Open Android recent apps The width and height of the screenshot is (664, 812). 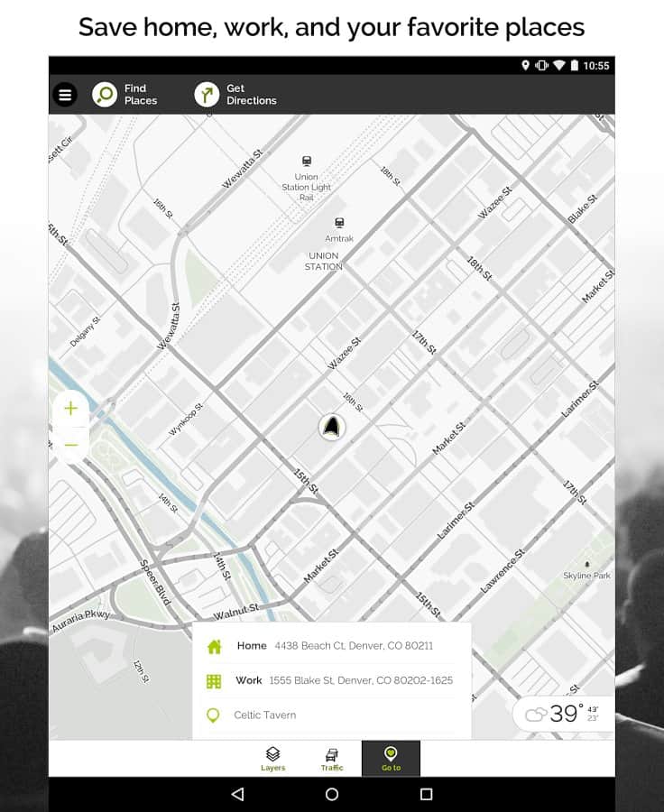[426, 794]
